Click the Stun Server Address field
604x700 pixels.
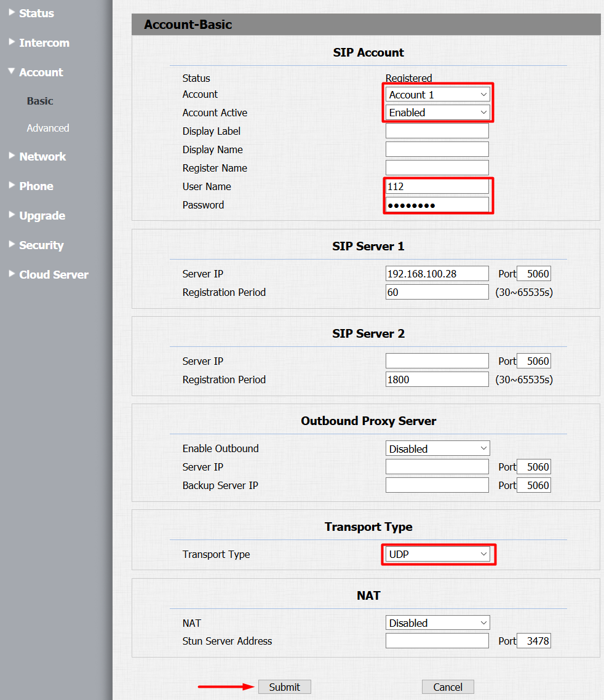(437, 640)
